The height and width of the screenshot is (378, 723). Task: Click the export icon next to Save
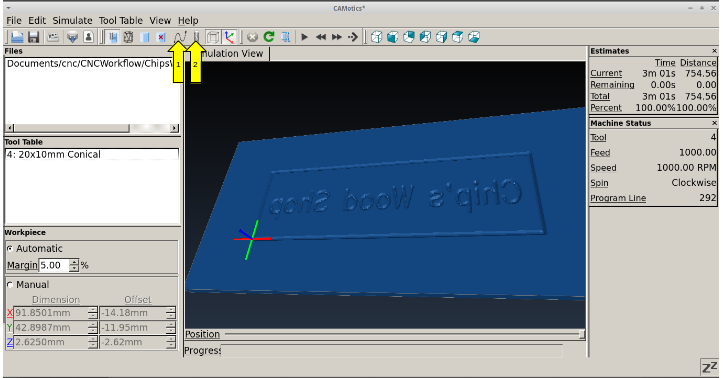click(x=53, y=37)
